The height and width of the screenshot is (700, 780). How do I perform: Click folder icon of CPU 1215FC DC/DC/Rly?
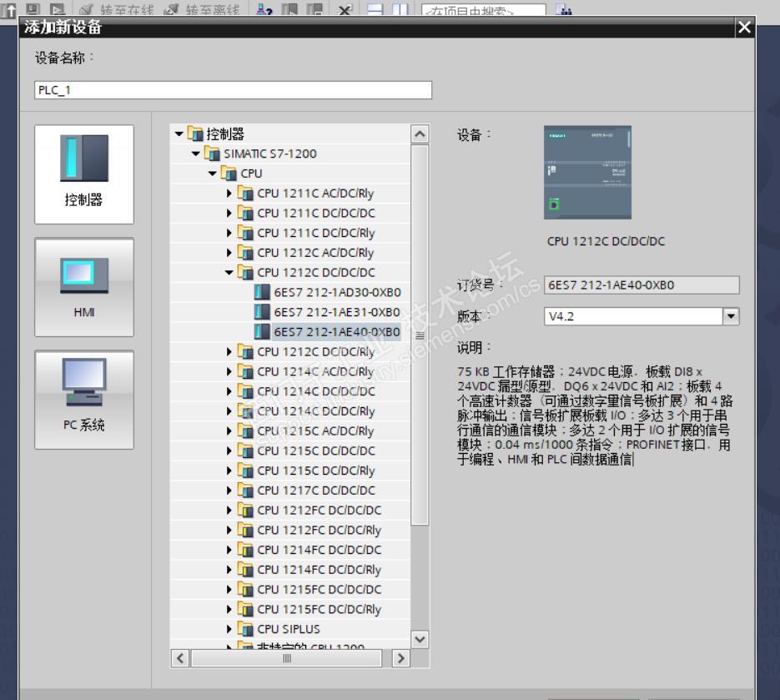[245, 609]
